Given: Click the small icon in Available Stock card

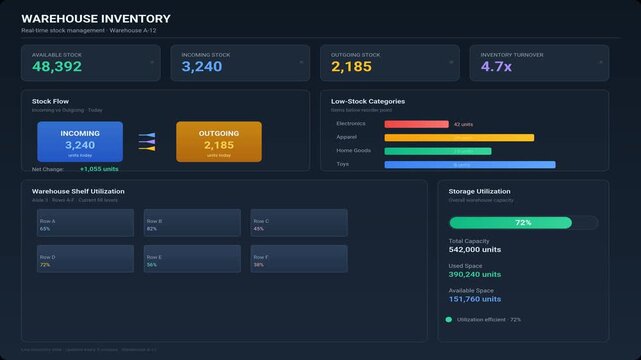Looking at the screenshot, I should point(152,63).
